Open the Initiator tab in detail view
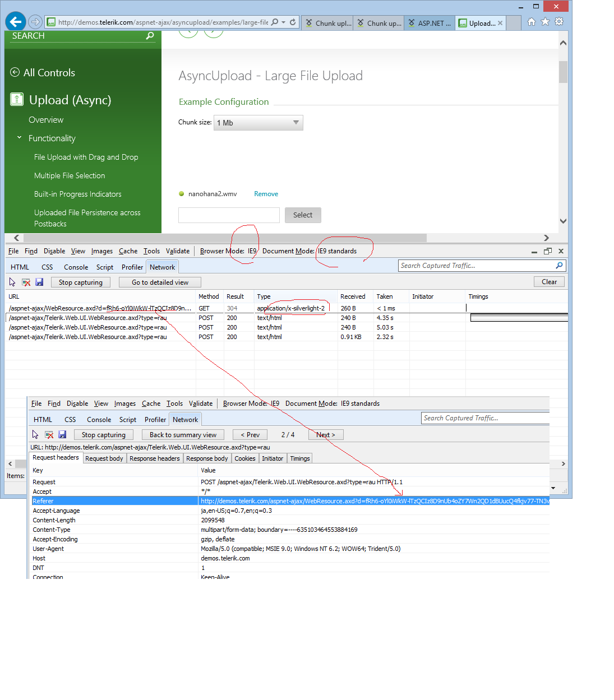The width and height of the screenshot is (614, 700). coord(273,458)
